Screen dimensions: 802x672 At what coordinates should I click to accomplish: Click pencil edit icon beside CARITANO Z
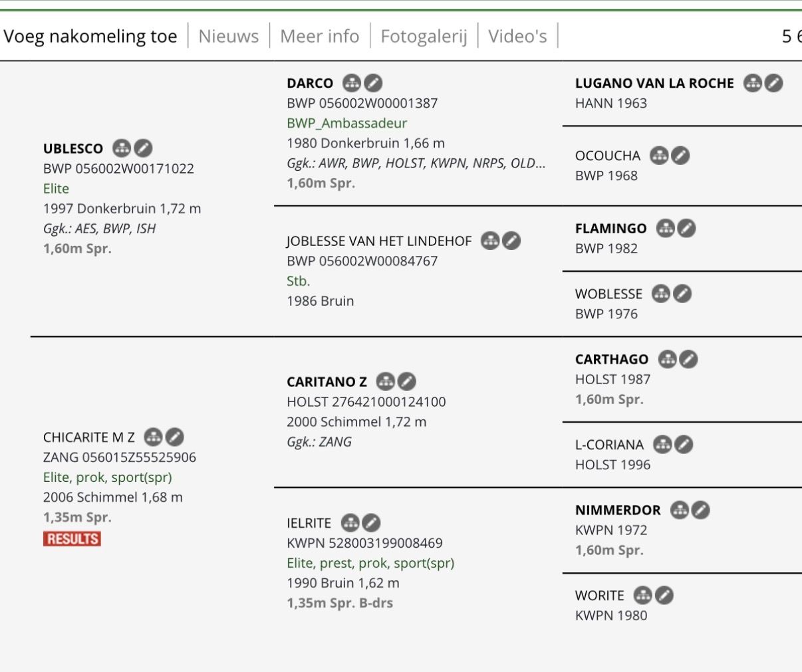pos(407,382)
